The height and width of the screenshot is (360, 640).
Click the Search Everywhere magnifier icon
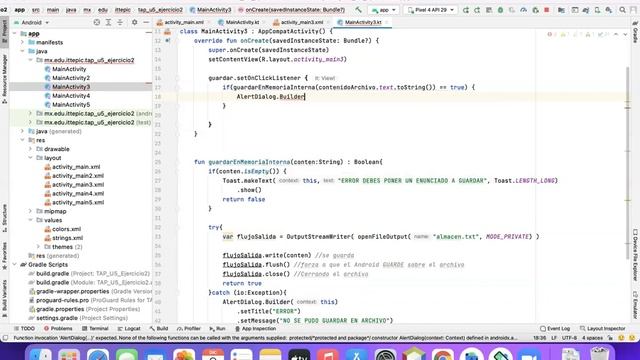622,10
